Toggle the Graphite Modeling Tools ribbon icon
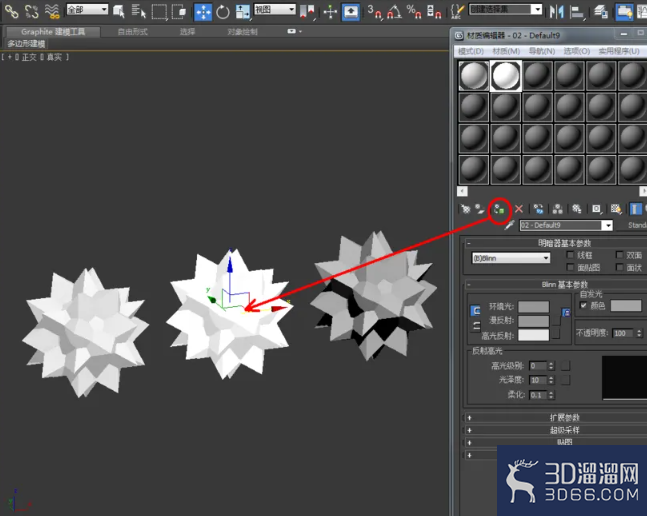 coord(624,12)
